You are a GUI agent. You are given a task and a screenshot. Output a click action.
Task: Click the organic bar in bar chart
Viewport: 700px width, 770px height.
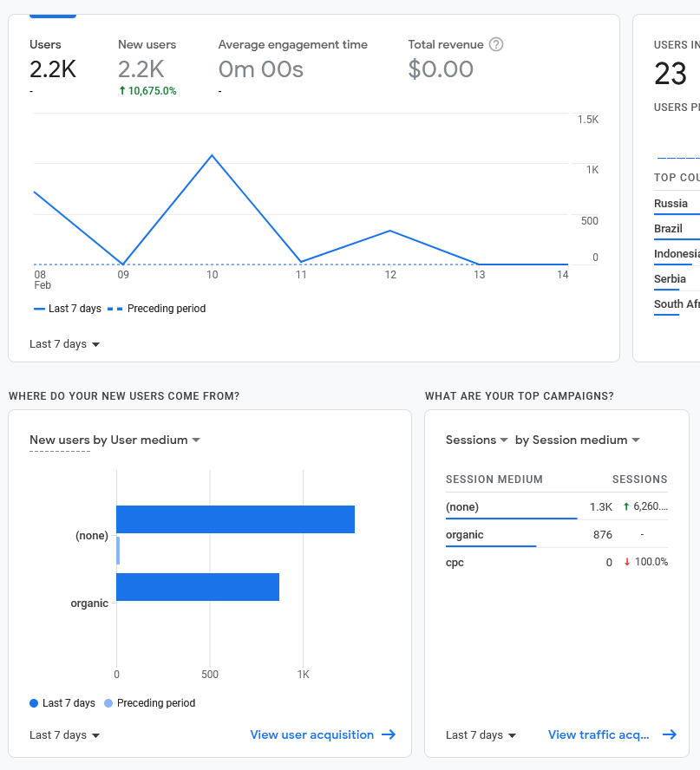click(x=198, y=587)
